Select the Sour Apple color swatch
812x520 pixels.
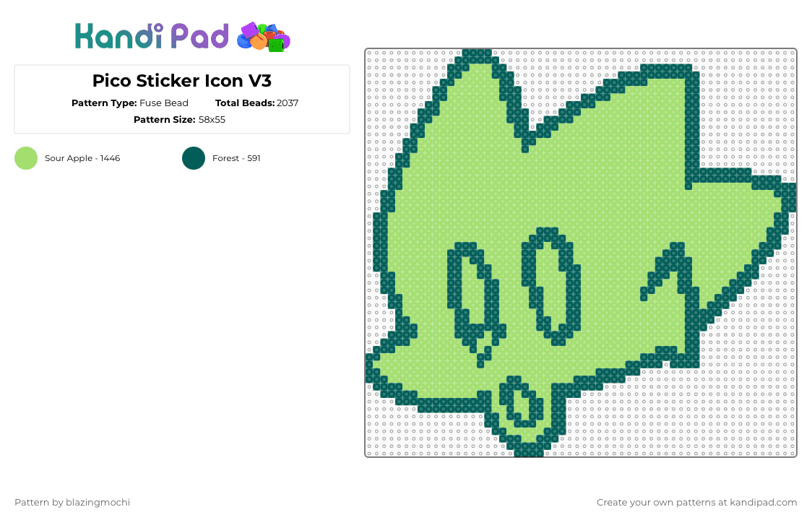[26, 158]
